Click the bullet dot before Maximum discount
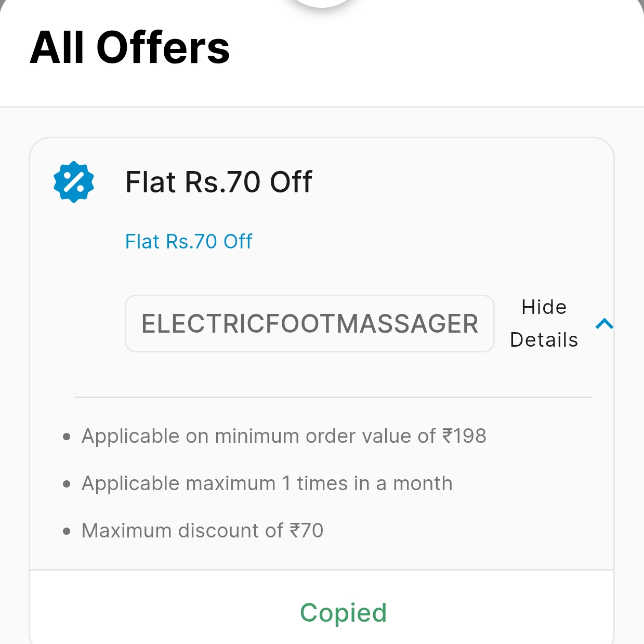The height and width of the screenshot is (644, 644). pyautogui.click(x=67, y=531)
